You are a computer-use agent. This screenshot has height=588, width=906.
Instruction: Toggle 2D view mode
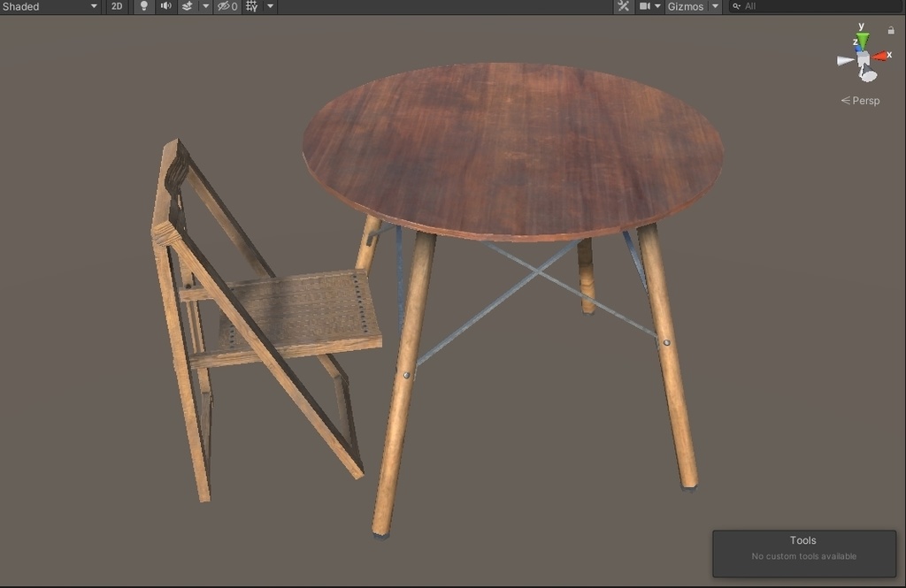coord(116,6)
